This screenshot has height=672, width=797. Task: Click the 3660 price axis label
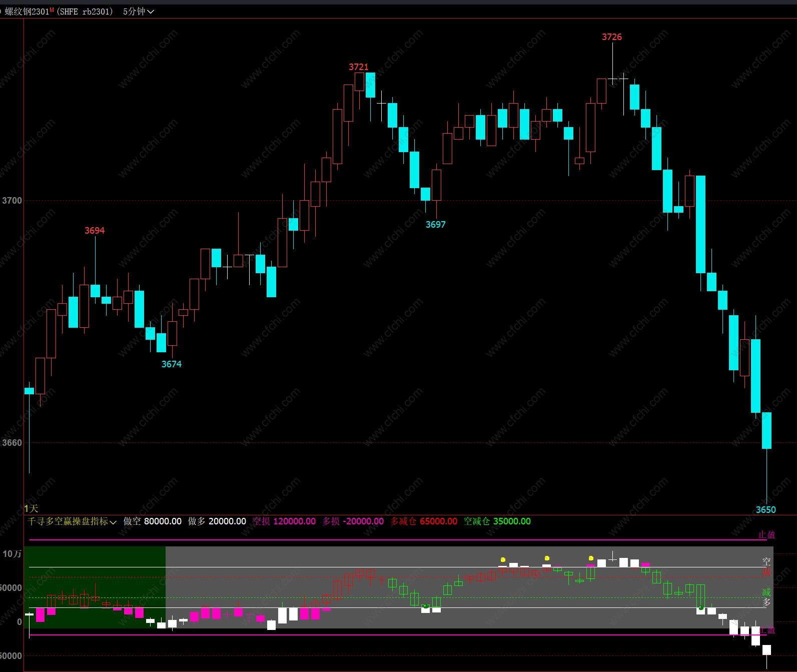click(12, 443)
